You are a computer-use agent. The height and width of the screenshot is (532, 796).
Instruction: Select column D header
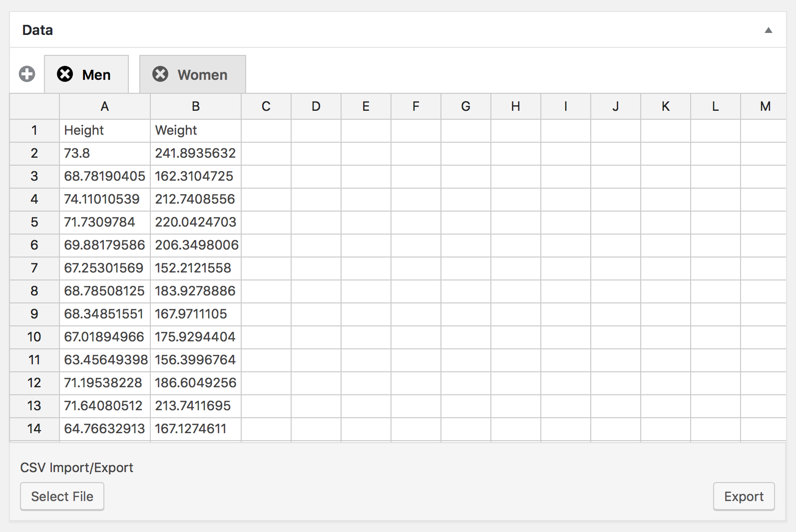coord(316,106)
